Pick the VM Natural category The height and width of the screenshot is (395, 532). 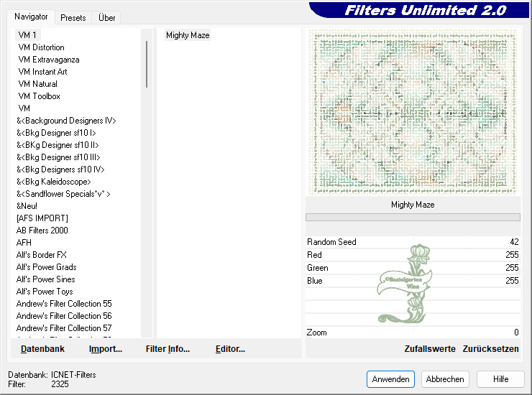click(x=37, y=84)
